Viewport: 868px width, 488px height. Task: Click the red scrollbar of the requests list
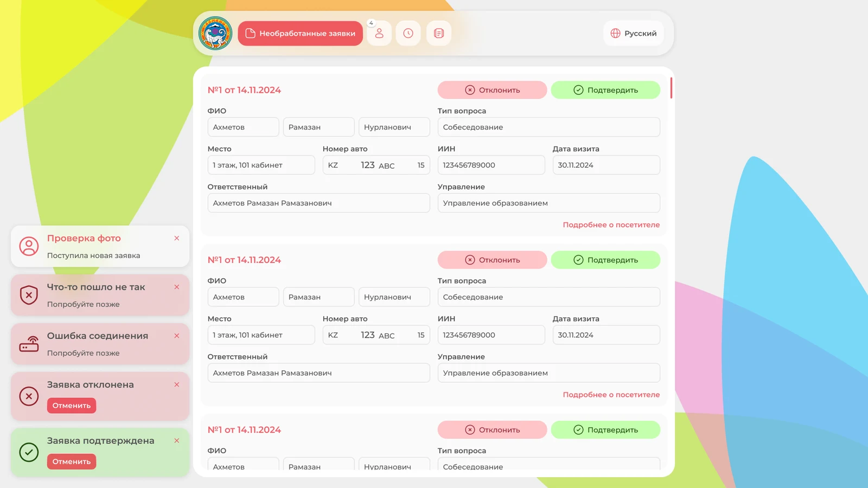[671, 88]
